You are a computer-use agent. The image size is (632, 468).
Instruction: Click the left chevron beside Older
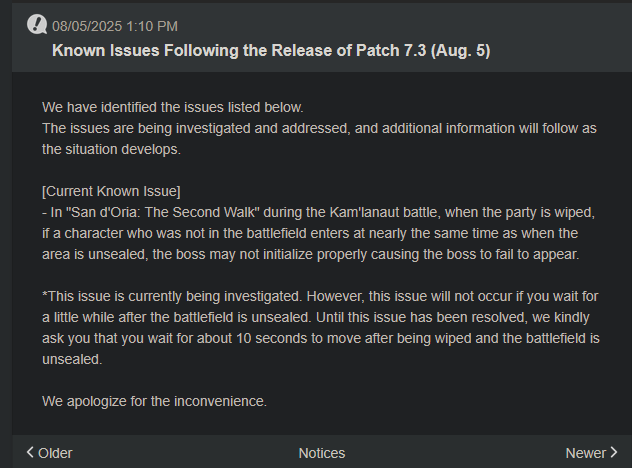coord(30,452)
